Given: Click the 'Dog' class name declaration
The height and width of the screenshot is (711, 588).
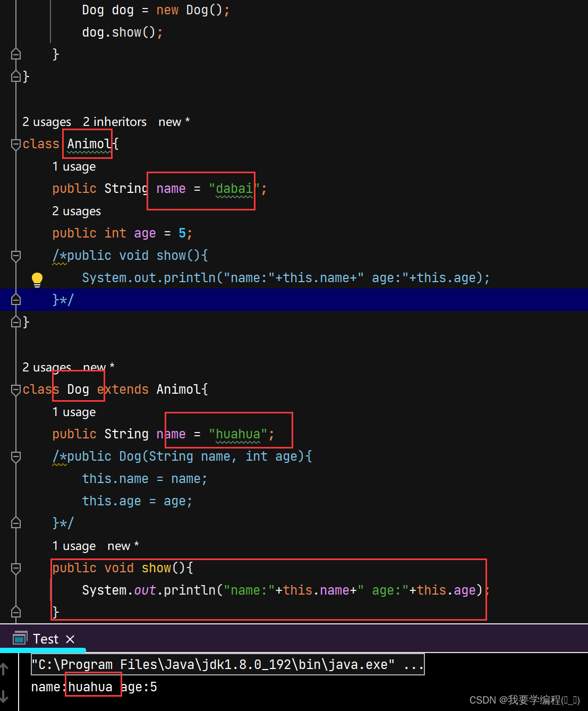Looking at the screenshot, I should click(78, 390).
